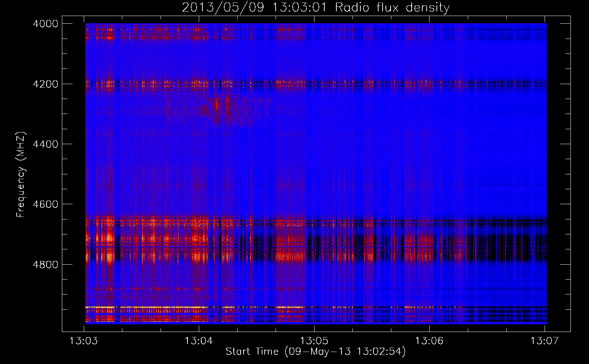Click the '13:05' time axis label
589x364 pixels.
pyautogui.click(x=314, y=341)
